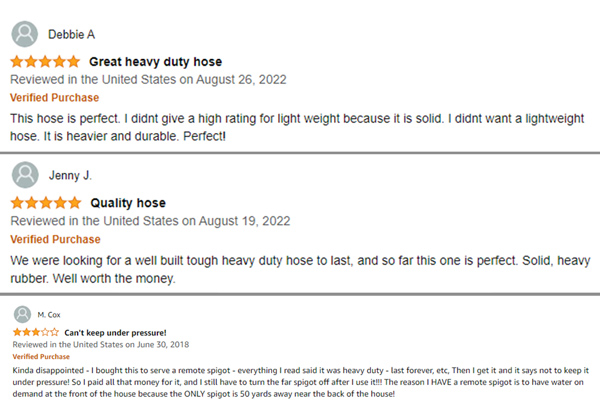Open Jenny J.'s profile avatar
Viewport: 600px width, 420px height.
25,175
